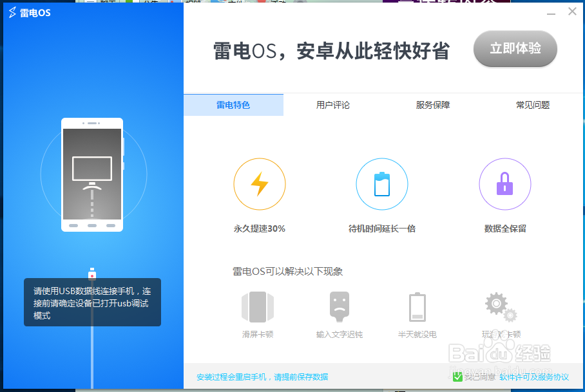585x392 pixels.
Task: Click 安装过程会重启手机 notice text
Action: click(x=262, y=377)
